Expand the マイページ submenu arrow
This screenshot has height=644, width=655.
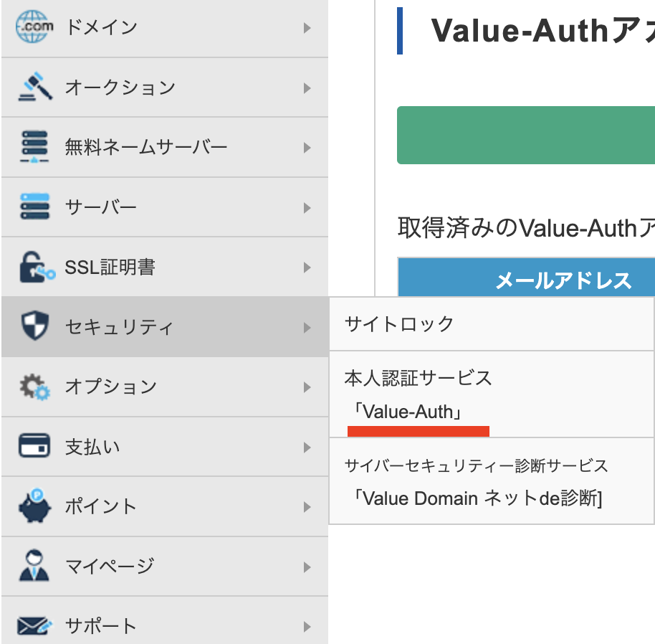coord(307,567)
